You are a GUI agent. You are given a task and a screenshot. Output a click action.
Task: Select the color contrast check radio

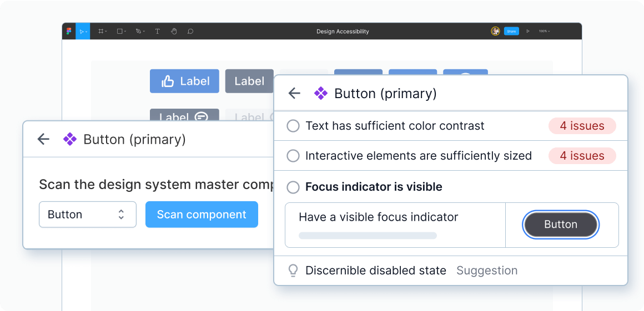pos(293,126)
